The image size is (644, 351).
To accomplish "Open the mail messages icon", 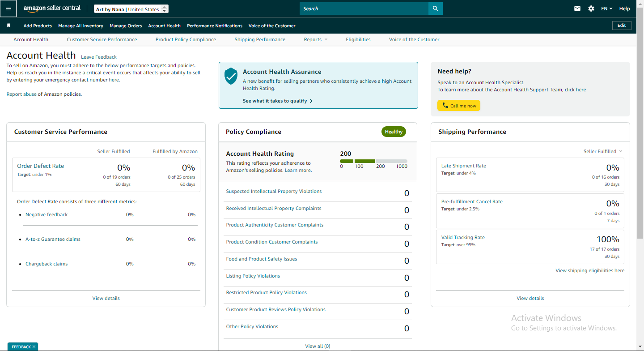I will click(577, 9).
